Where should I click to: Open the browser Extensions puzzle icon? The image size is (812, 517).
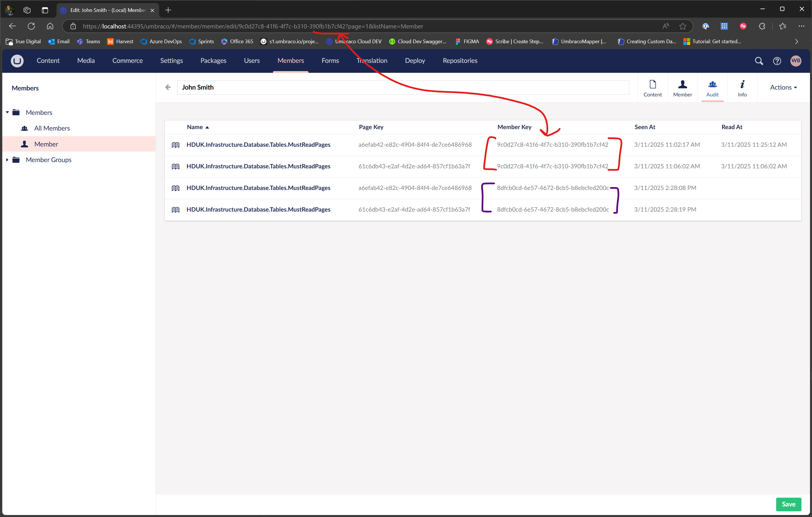pyautogui.click(x=762, y=26)
